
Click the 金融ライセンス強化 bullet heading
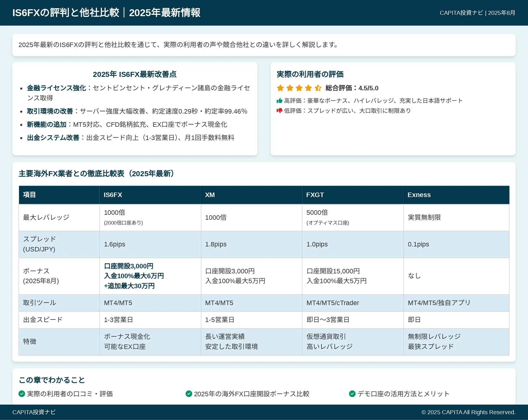56,88
